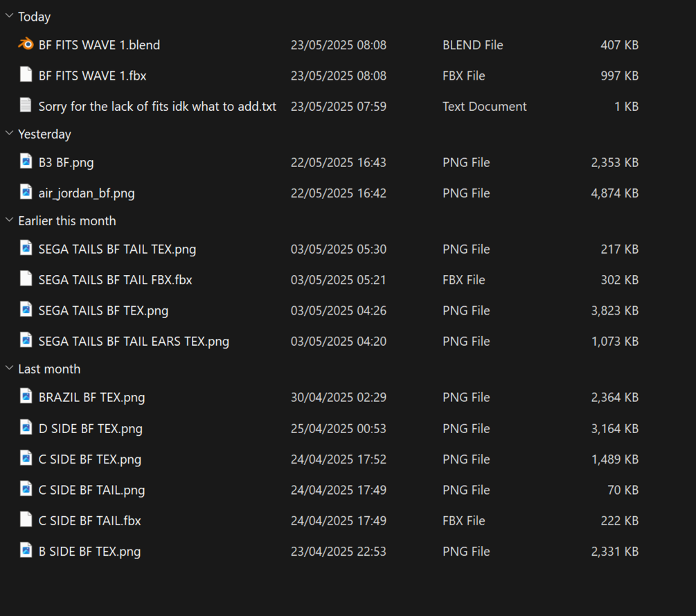This screenshot has height=616, width=696.
Task: Select SEGA TAILS BF TAIL EARS TEX.png
Action: coord(134,341)
